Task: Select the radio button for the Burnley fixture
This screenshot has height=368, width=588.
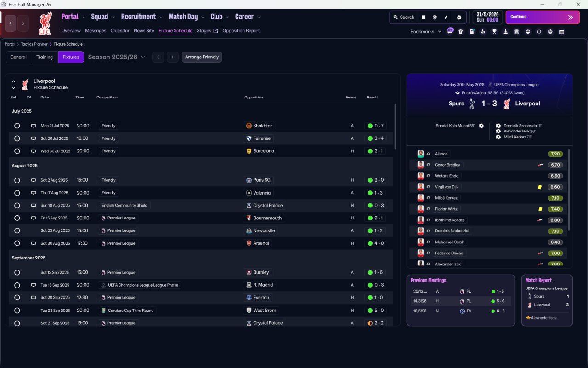Action: (17, 272)
